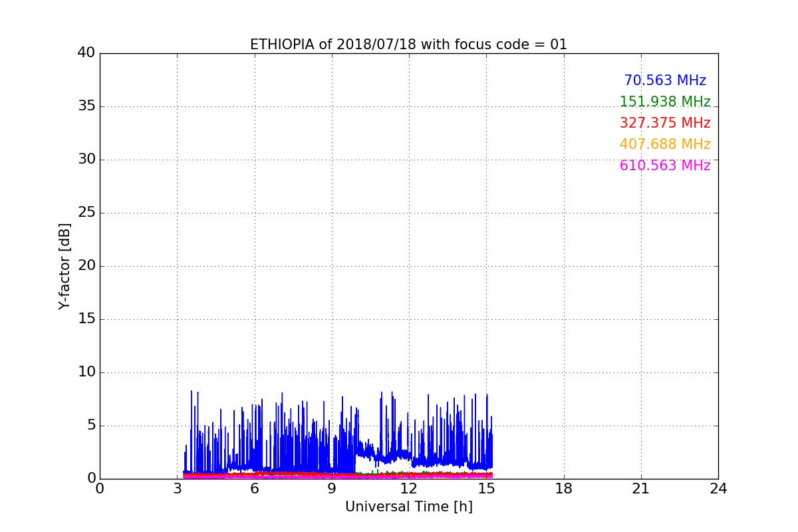Click the Universal Time [h] axis label
Screen dimensions: 798x532
coord(408,507)
